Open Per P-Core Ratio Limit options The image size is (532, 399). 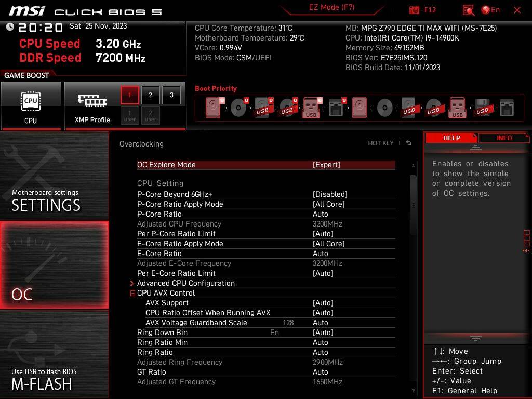pyautogui.click(x=266, y=233)
